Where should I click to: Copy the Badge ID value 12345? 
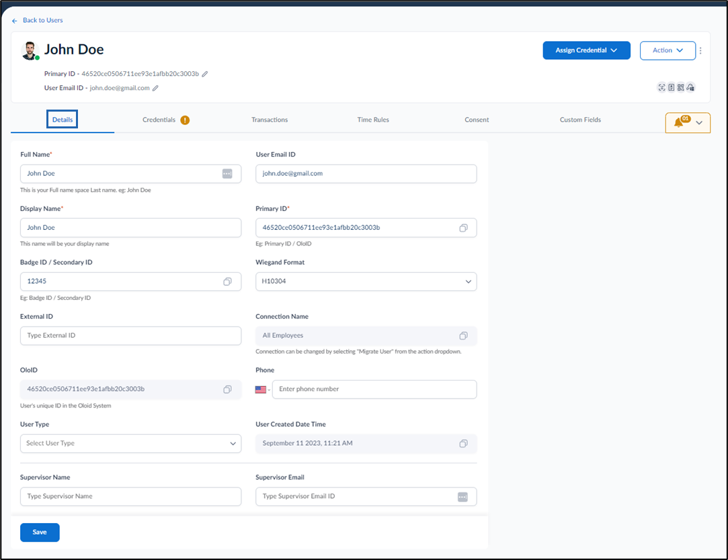click(227, 282)
